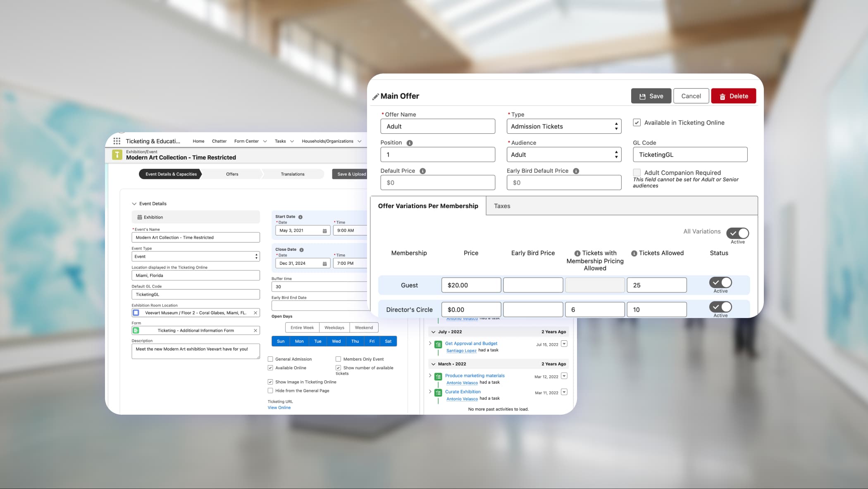This screenshot has height=489, width=868.
Task: Open the View Online ticketing link
Action: [279, 408]
